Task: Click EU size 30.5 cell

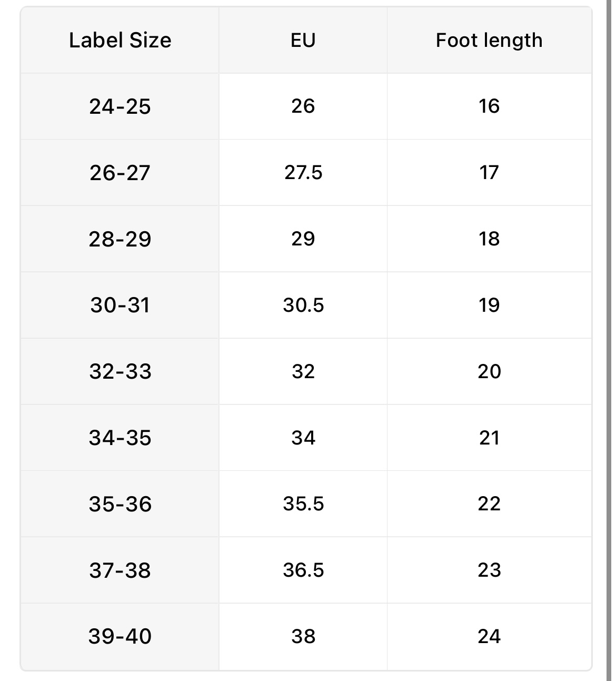Action: [303, 305]
